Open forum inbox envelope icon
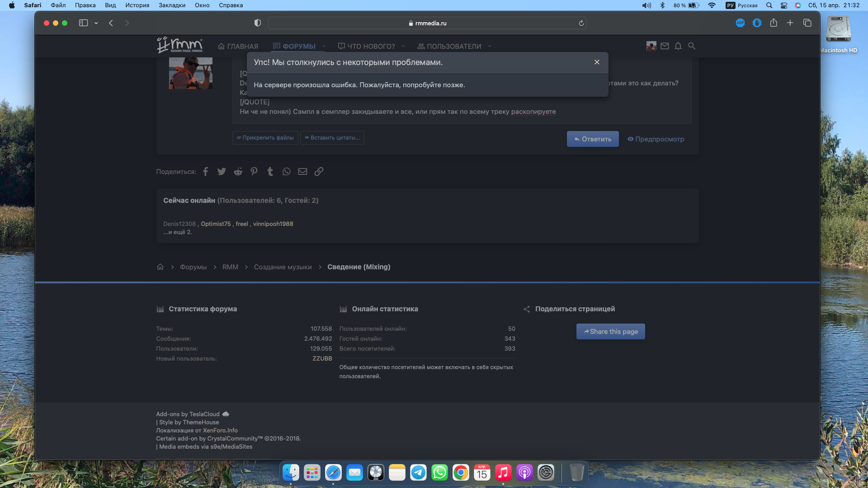Screen dimensions: 868x488 (x=665, y=46)
